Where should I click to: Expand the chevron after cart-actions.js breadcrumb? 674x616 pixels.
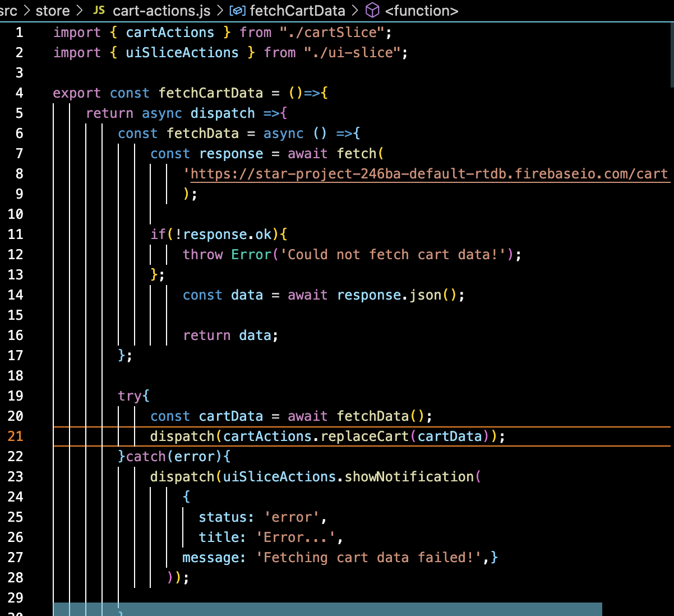[220, 11]
